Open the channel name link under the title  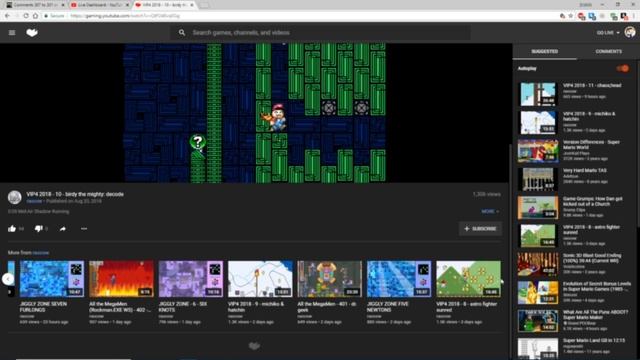[x=34, y=201]
